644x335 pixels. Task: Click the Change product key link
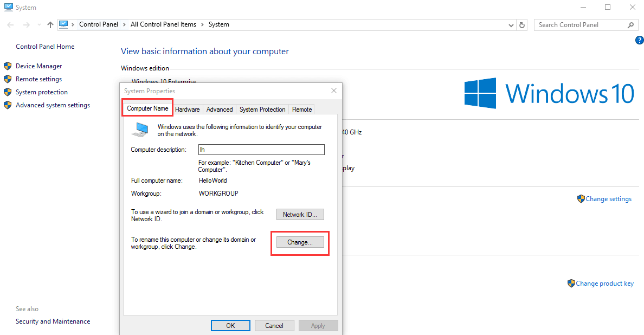coord(604,284)
